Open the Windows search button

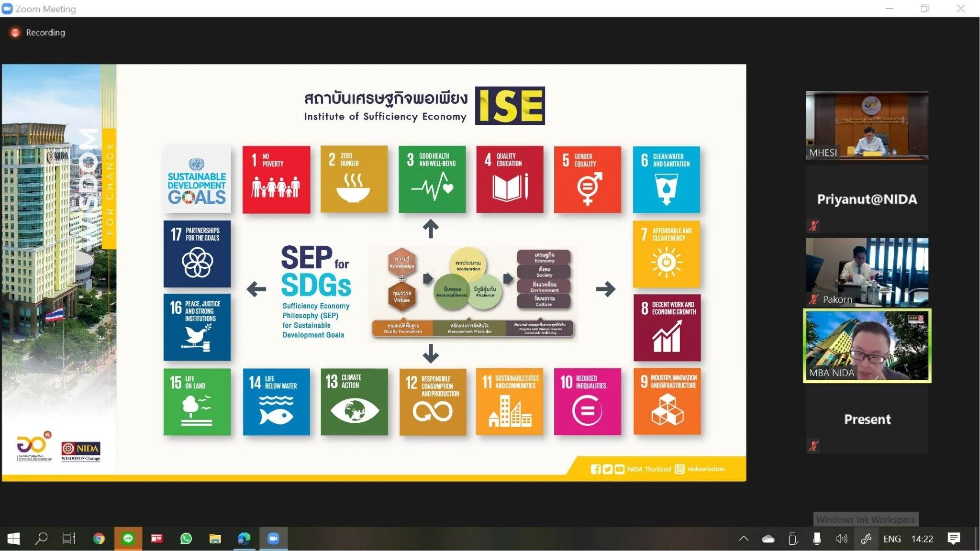tap(42, 539)
